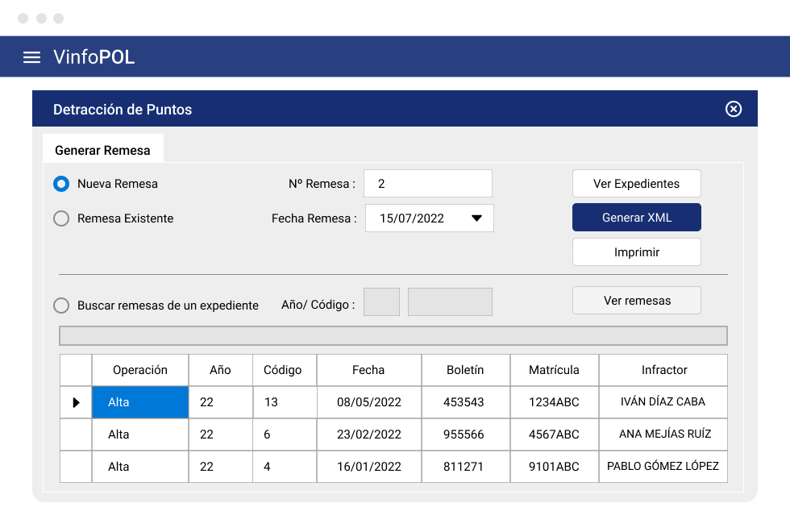790x532 pixels.
Task: Click the Ver Expedientes button
Action: [x=636, y=184]
